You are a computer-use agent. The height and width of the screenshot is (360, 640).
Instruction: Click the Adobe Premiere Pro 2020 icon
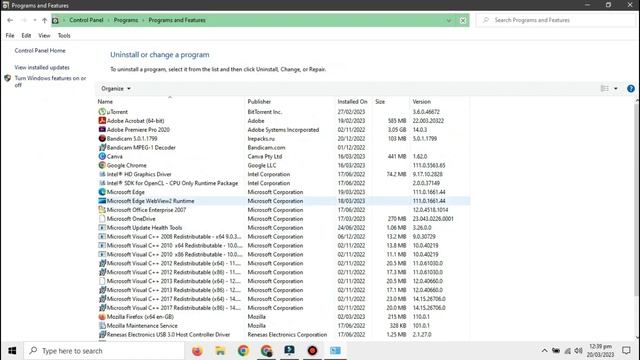pos(102,129)
